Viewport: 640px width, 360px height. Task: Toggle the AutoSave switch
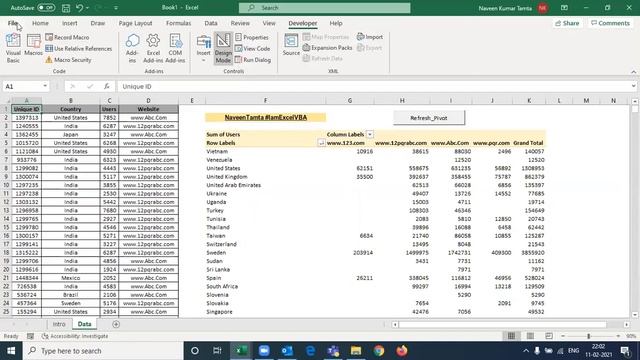pos(46,8)
